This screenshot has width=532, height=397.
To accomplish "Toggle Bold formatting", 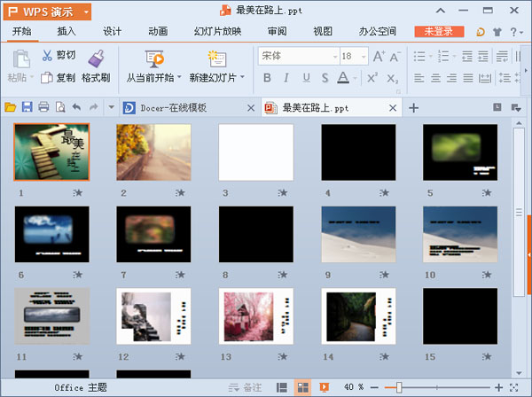I will click(x=268, y=78).
